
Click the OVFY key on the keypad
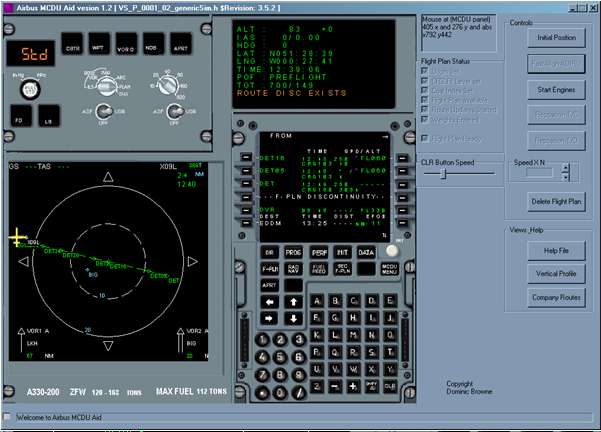coord(371,386)
